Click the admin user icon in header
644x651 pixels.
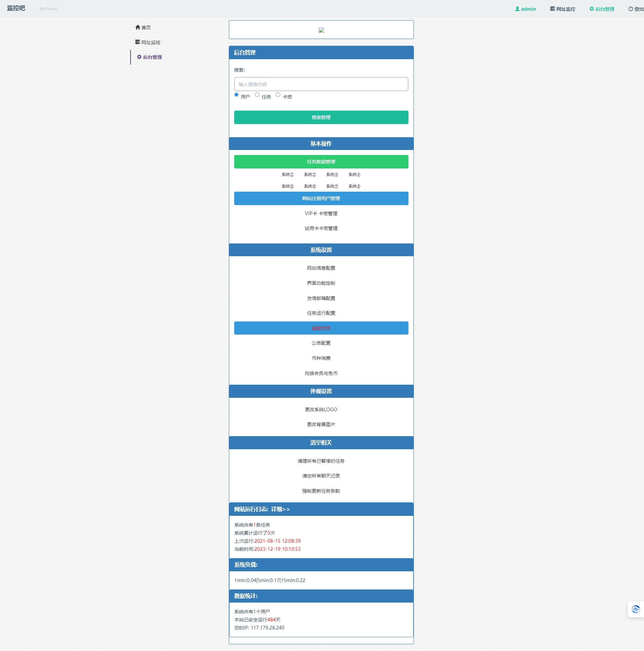[517, 9]
